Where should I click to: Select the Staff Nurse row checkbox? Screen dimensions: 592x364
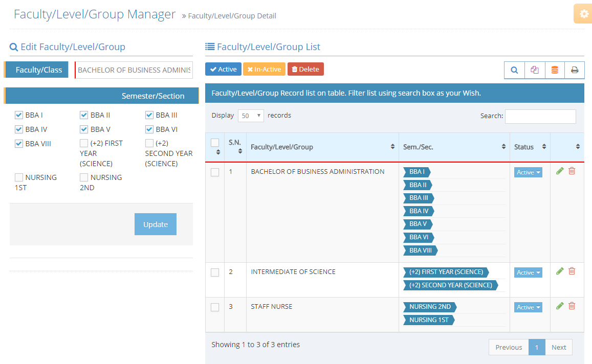click(215, 307)
